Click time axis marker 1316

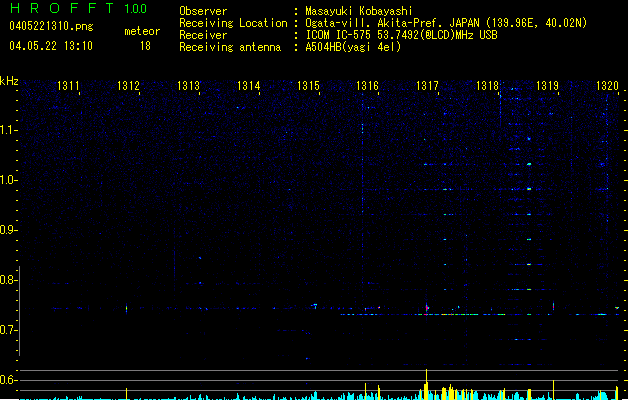coord(367,86)
